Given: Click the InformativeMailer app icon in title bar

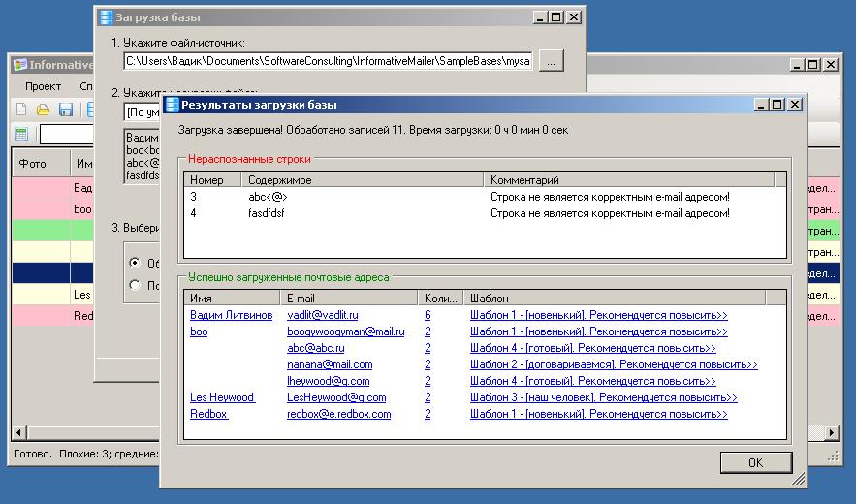Looking at the screenshot, I should [19, 64].
